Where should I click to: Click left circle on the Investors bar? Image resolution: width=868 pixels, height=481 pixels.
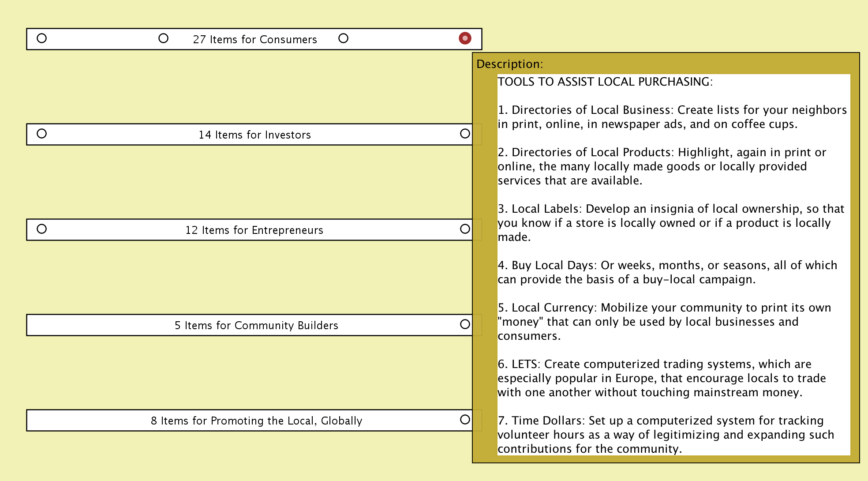point(41,134)
